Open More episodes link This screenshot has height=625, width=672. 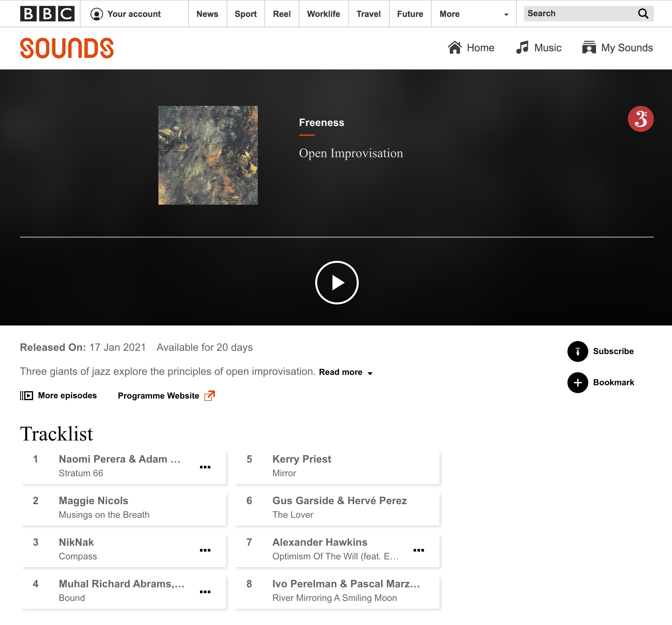[x=58, y=395]
